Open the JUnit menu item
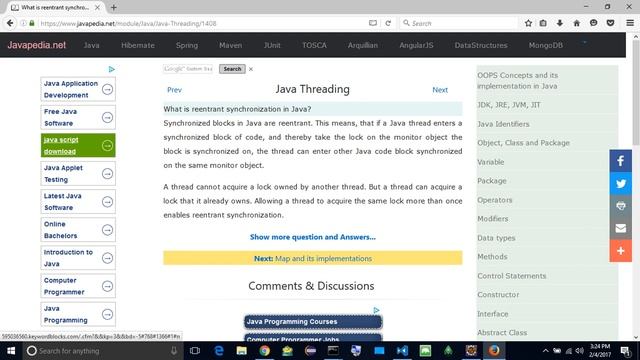Viewport: 640px width, 360px height. tap(272, 45)
